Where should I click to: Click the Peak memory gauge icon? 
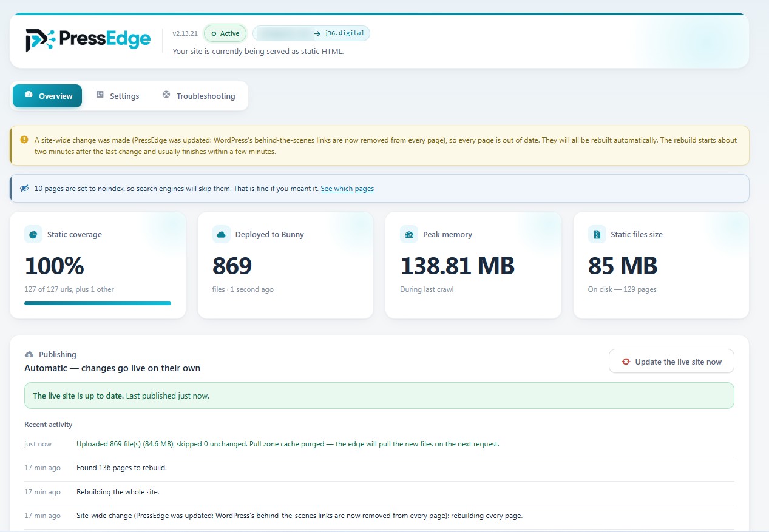pos(409,234)
